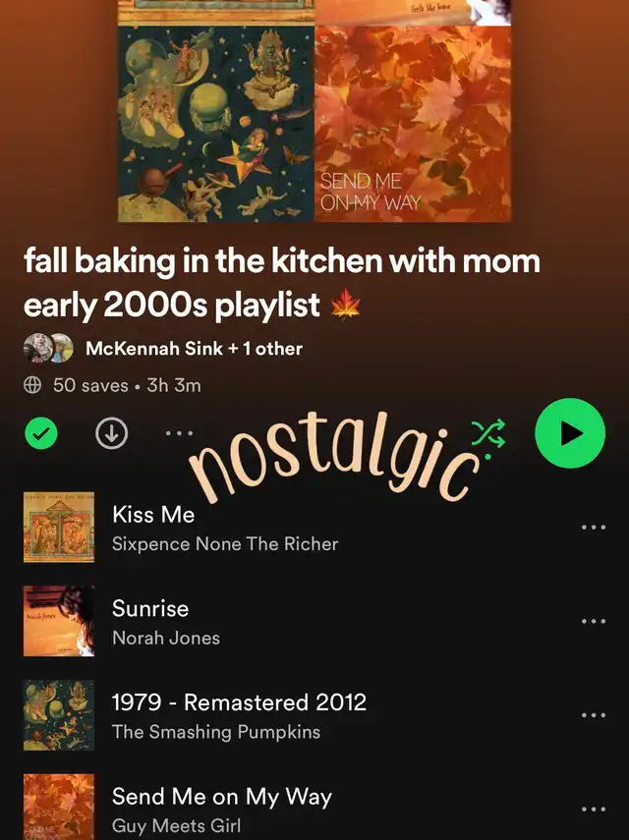
Task: Select the song Kiss Me
Action: (x=314, y=528)
